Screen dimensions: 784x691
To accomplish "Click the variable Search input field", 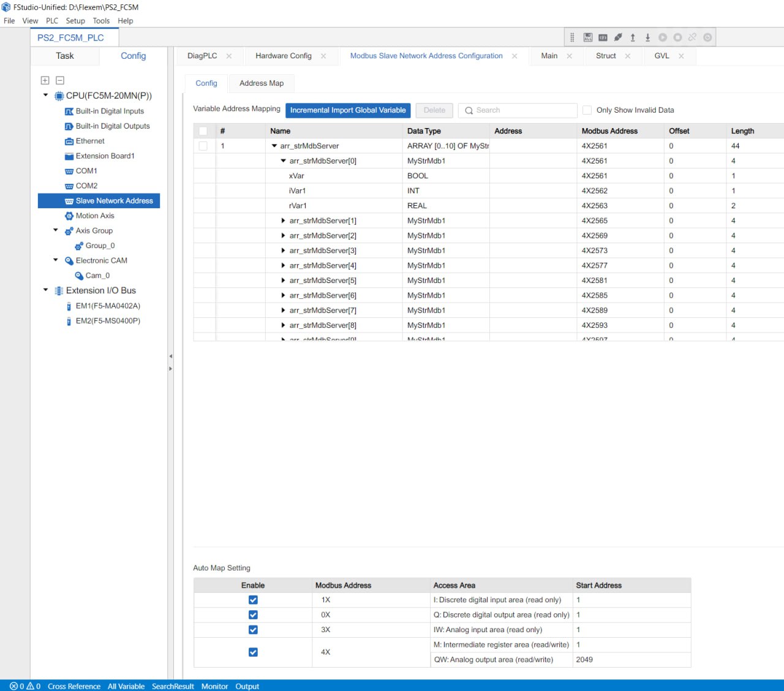I will (518, 110).
